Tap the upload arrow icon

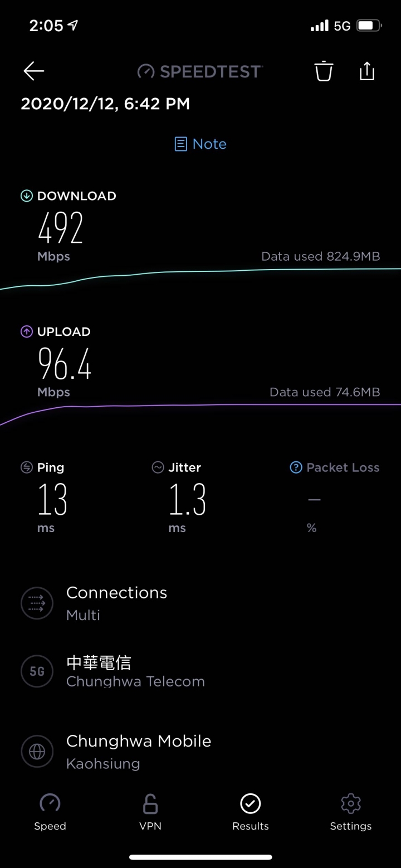point(27,331)
